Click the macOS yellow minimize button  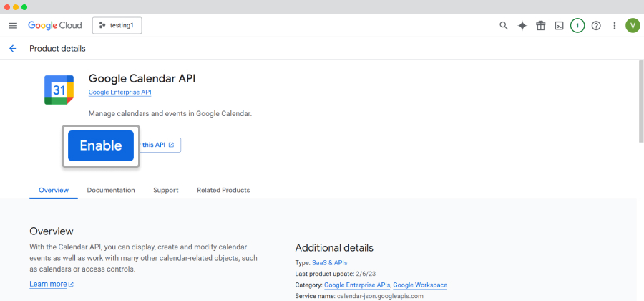[x=16, y=7]
